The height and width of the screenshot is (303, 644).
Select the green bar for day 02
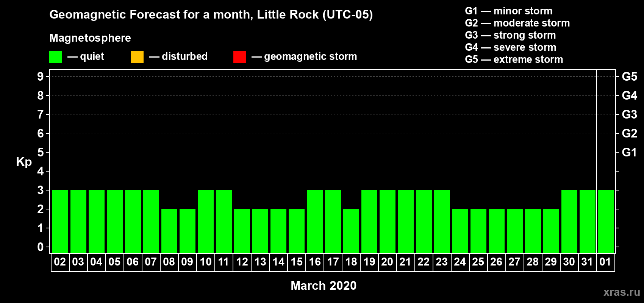point(60,221)
